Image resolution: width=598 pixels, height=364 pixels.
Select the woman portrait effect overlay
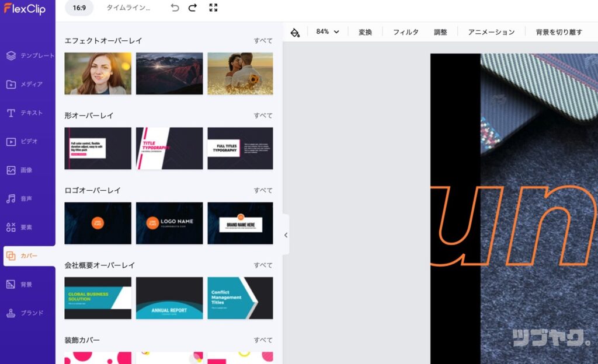(98, 73)
